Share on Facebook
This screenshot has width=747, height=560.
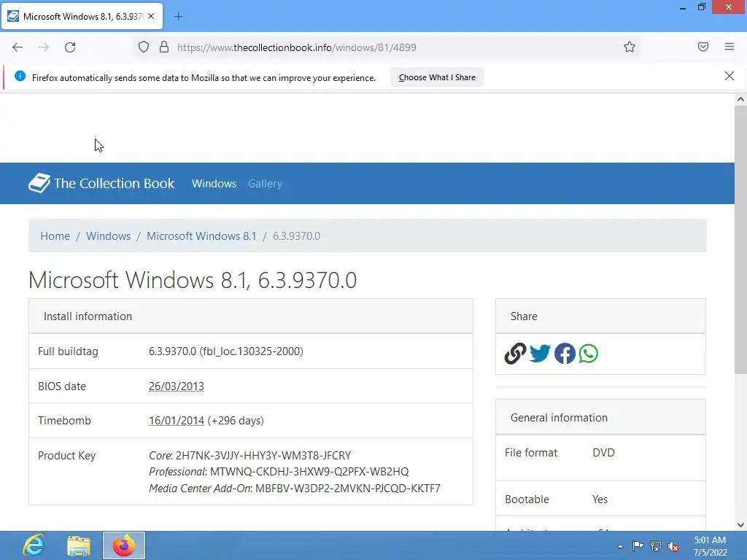click(x=565, y=354)
